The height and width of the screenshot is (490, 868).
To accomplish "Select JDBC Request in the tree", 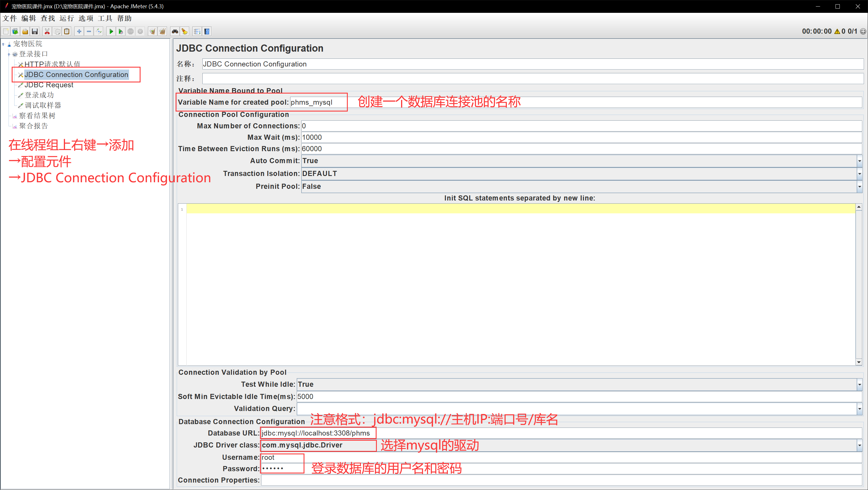I will point(48,85).
